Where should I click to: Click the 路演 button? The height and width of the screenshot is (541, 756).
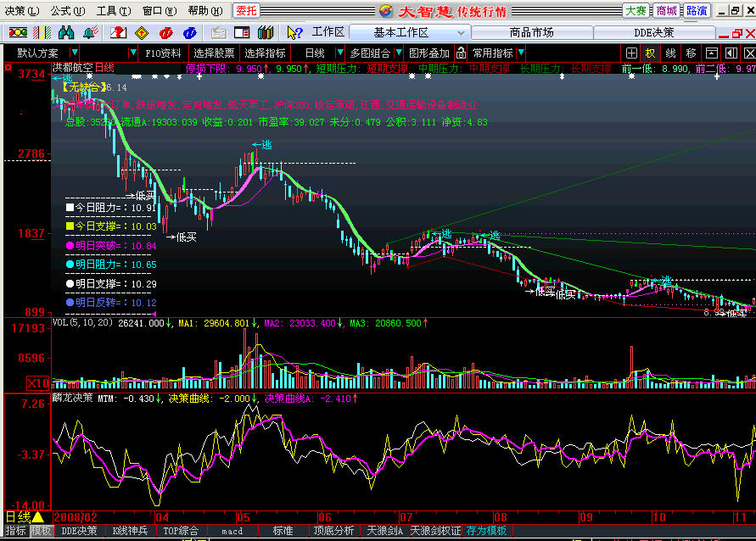[x=697, y=10]
